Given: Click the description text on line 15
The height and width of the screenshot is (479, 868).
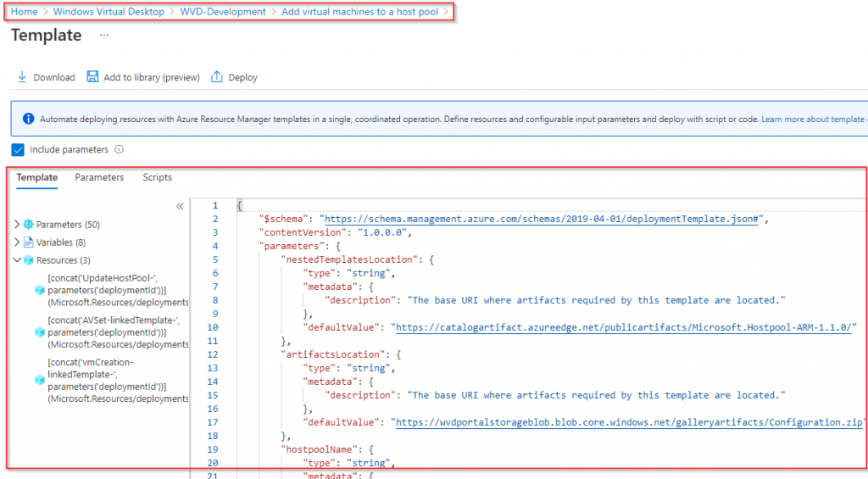Looking at the screenshot, I should click(596, 395).
